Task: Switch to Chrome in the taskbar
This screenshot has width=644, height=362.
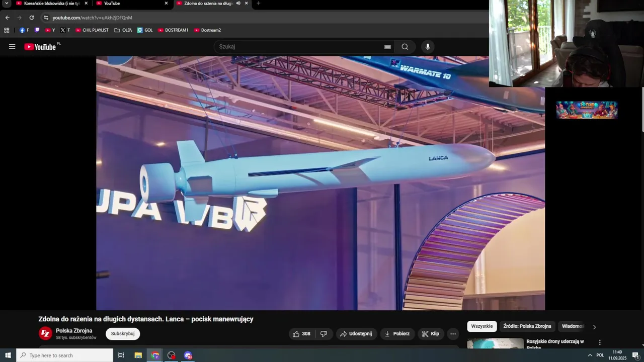Action: click(155, 355)
